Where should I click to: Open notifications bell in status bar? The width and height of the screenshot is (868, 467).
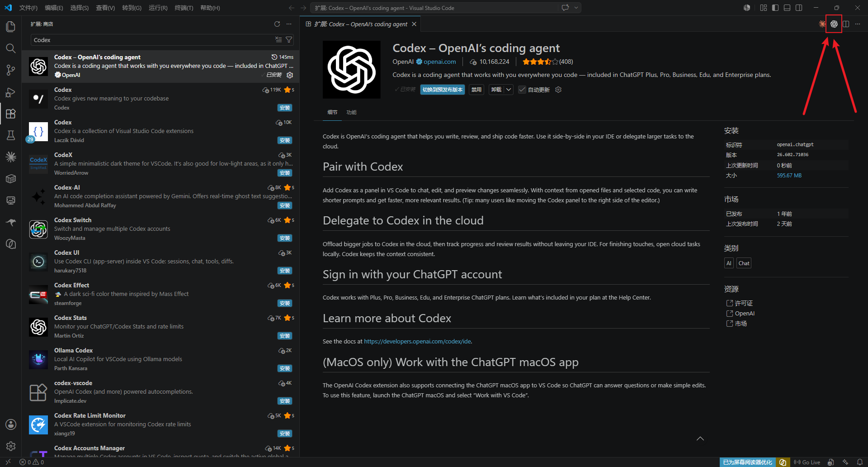pyautogui.click(x=860, y=462)
